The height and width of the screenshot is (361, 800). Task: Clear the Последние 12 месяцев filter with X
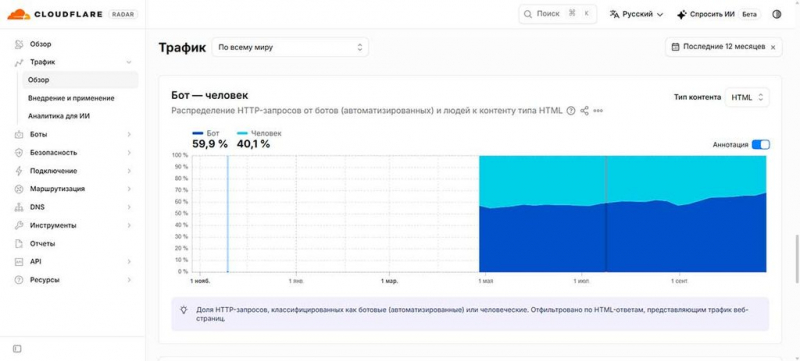pyautogui.click(x=773, y=47)
